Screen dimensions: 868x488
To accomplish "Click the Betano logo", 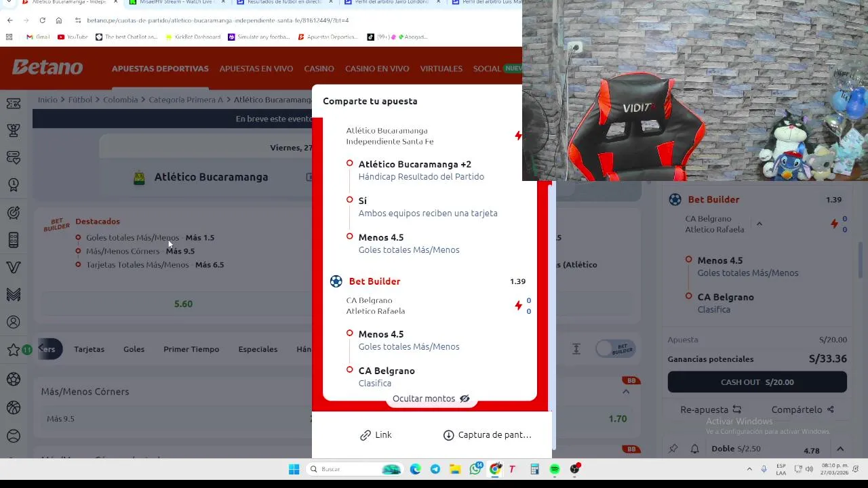I will coord(47,68).
